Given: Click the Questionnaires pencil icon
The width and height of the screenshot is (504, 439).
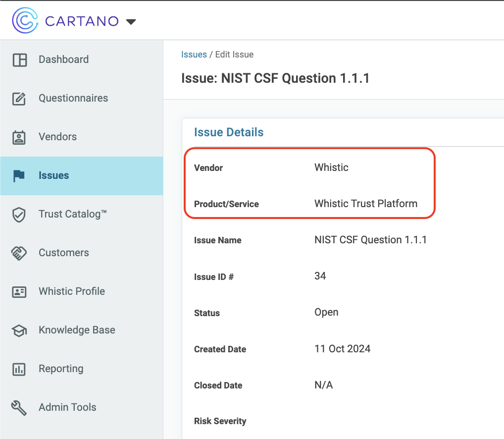Looking at the screenshot, I should (19, 99).
